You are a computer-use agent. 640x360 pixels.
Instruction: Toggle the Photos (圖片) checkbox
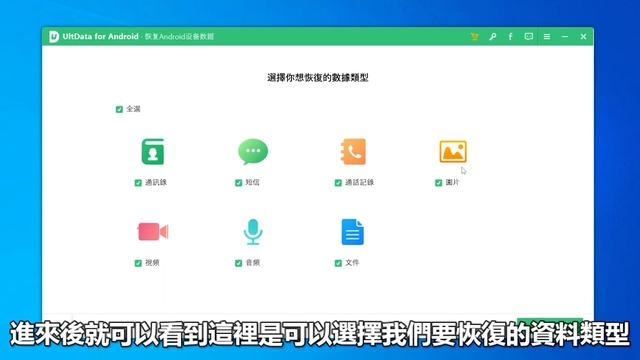pyautogui.click(x=438, y=183)
